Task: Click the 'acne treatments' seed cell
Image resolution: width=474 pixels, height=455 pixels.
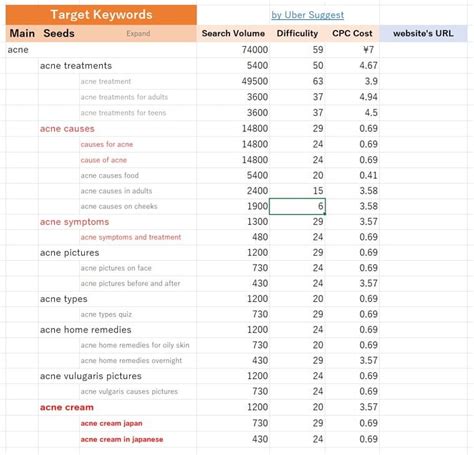Action: pyautogui.click(x=76, y=66)
